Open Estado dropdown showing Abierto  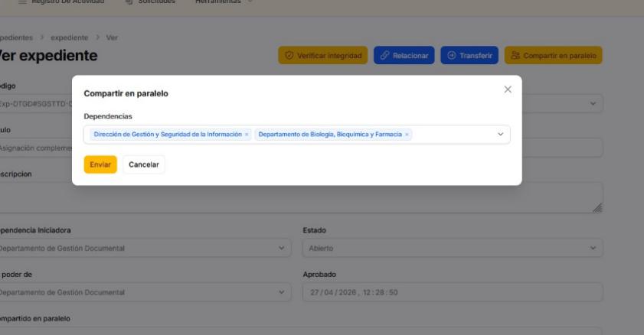[453, 248]
